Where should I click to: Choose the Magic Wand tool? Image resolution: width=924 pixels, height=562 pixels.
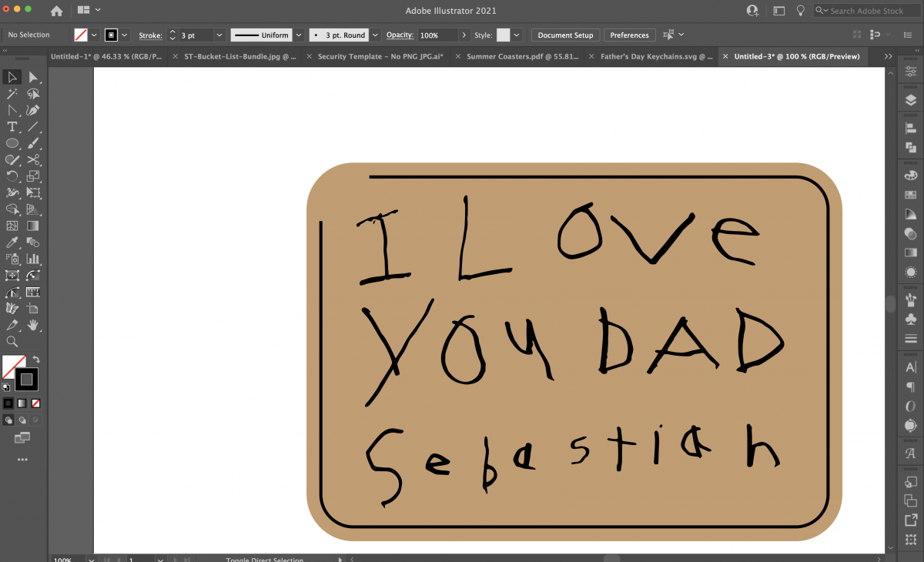tap(12, 94)
